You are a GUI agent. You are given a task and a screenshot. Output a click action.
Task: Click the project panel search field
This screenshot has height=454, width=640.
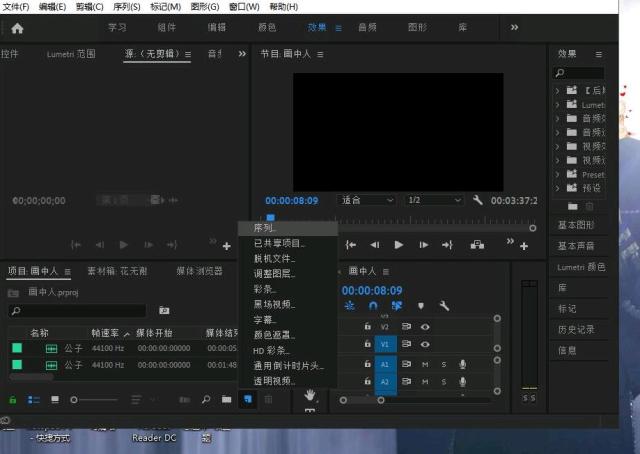tap(77, 311)
